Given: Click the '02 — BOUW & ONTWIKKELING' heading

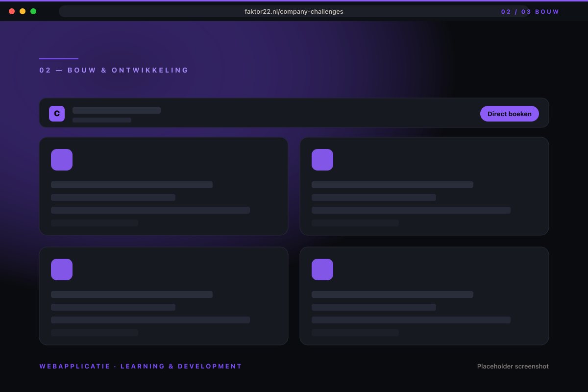Looking at the screenshot, I should pos(114,70).
